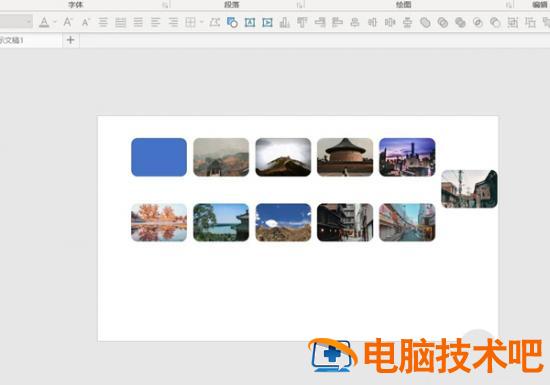
Task: Select the alley picture overhanging slide edge
Action: point(469,189)
